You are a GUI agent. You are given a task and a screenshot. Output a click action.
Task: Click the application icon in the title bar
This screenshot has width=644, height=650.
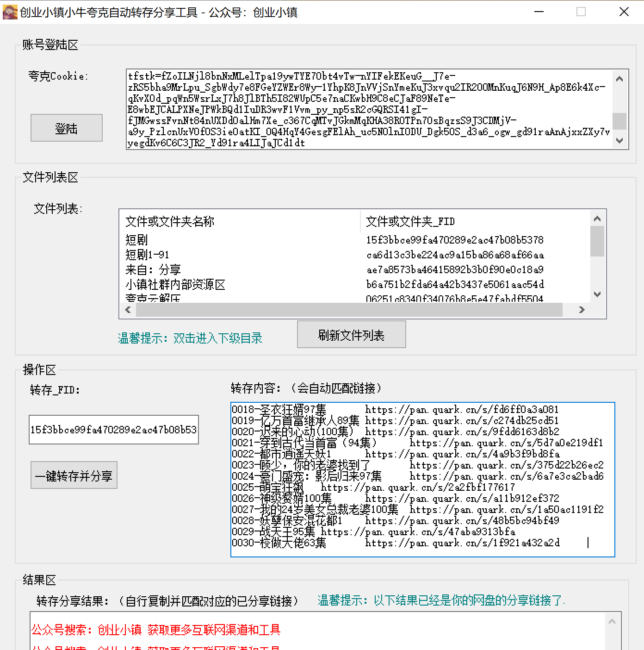[x=10, y=12]
